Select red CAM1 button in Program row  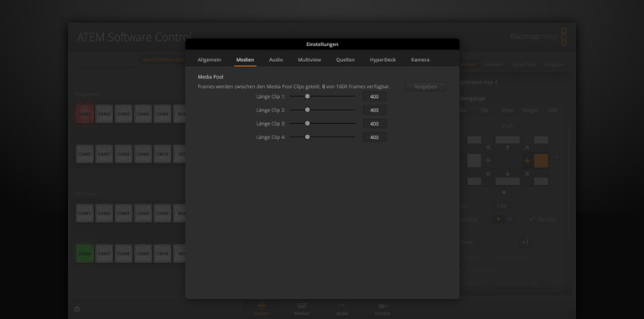tap(85, 114)
